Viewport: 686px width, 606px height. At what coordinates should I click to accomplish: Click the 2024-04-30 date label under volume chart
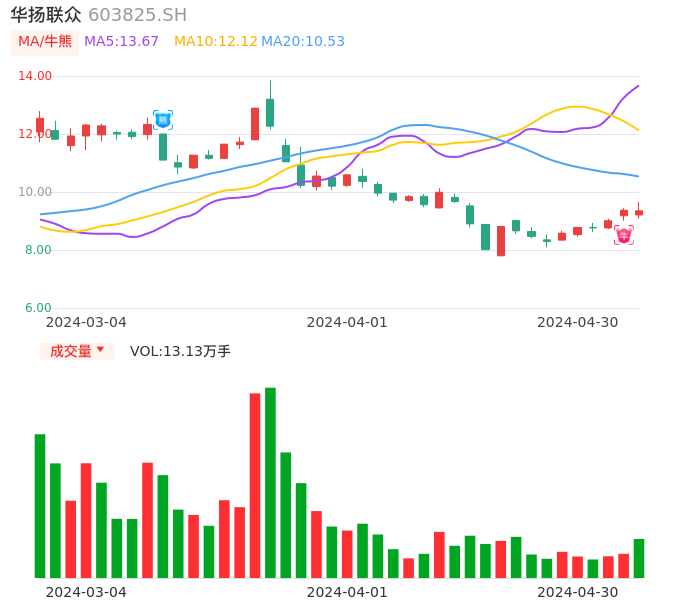[x=577, y=592]
